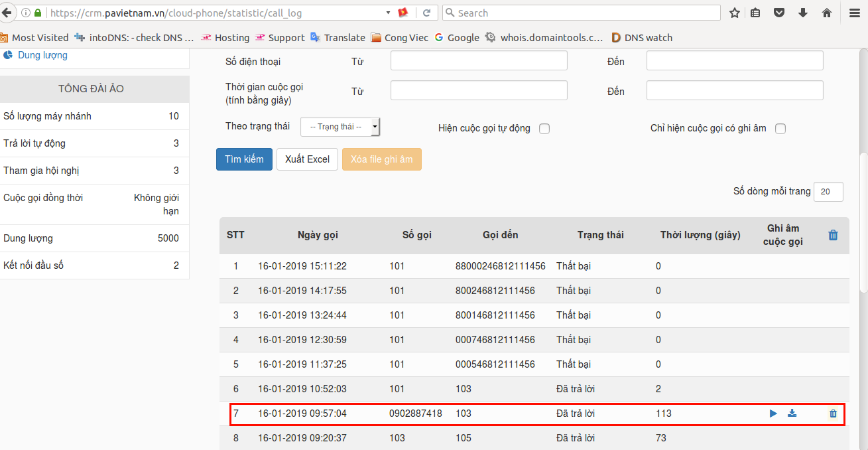Click the Xuất Excel button
Viewport: 868px width, 450px height.
coord(307,159)
